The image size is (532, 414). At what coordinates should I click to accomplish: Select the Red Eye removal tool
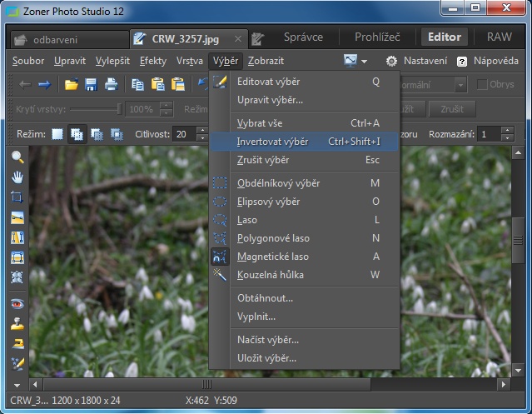(x=17, y=304)
